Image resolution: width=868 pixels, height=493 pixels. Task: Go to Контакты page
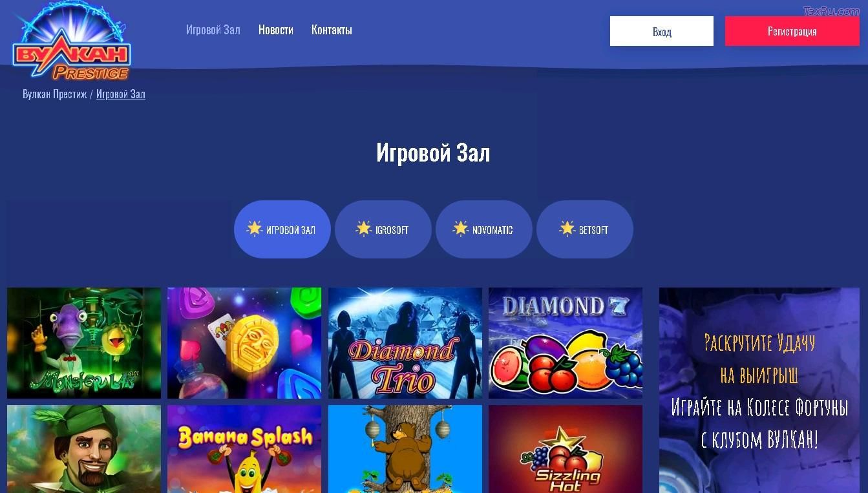332,30
